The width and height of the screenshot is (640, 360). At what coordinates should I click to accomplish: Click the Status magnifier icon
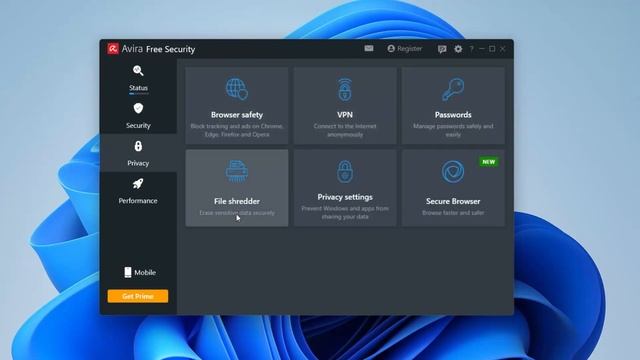138,71
